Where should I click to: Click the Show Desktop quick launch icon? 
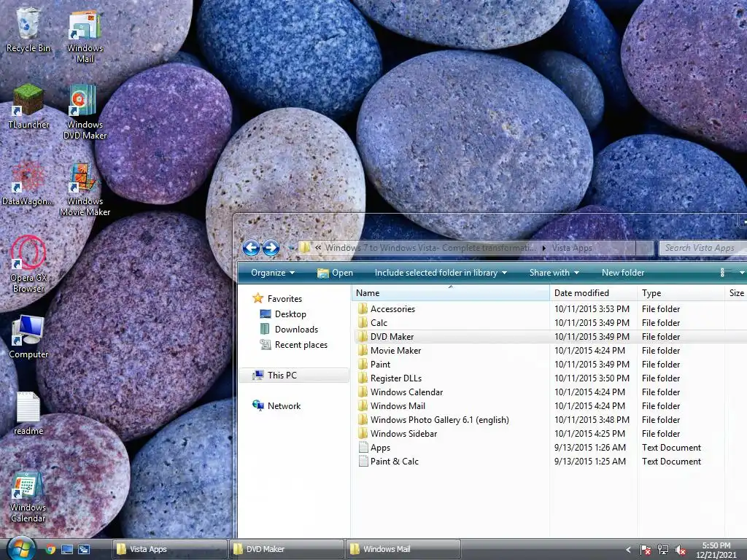click(67, 550)
